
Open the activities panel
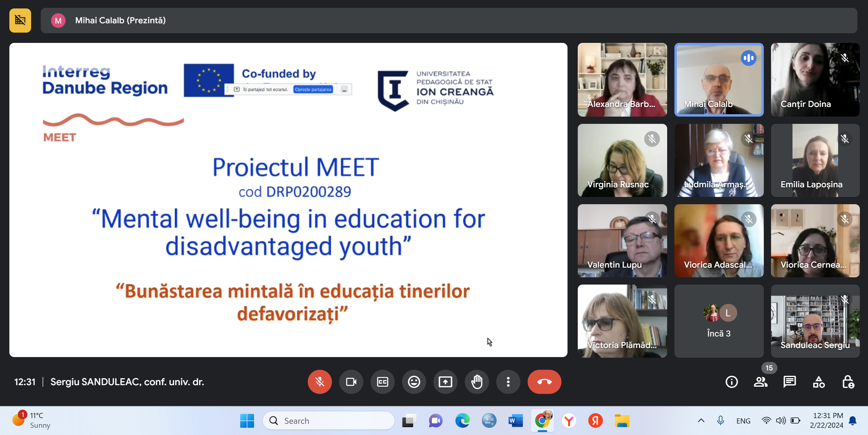[x=819, y=382]
